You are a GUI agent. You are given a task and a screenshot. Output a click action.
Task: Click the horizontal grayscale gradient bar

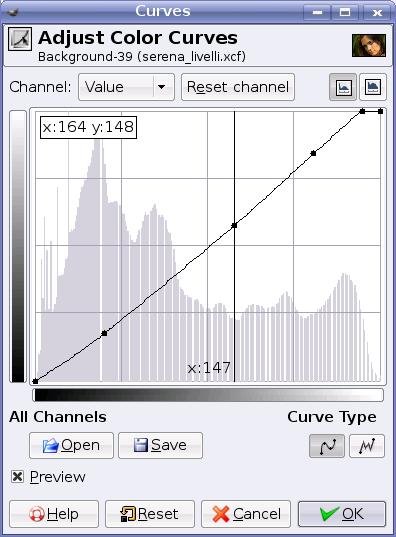[208, 395]
